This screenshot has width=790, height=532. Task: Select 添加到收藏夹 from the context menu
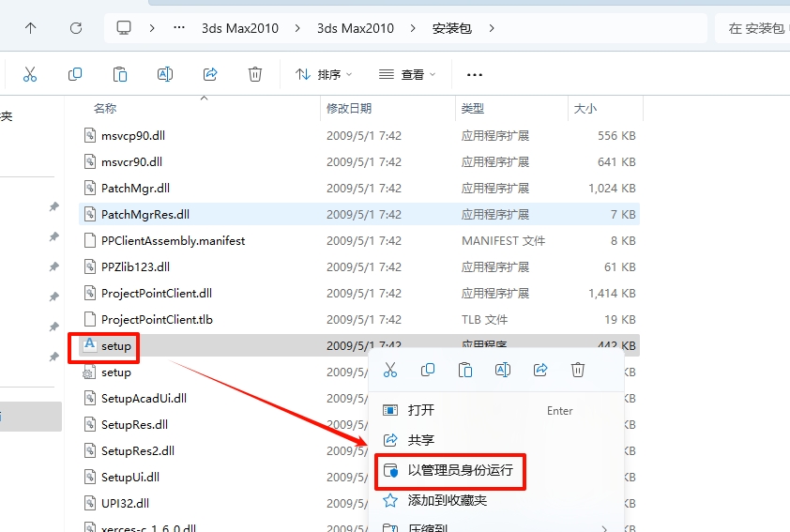447,500
